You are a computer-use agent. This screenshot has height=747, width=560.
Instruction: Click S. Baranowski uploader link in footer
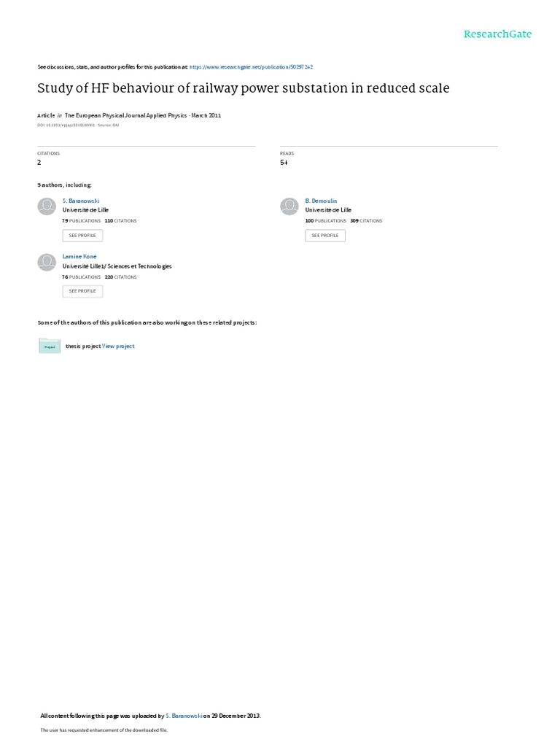184,716
